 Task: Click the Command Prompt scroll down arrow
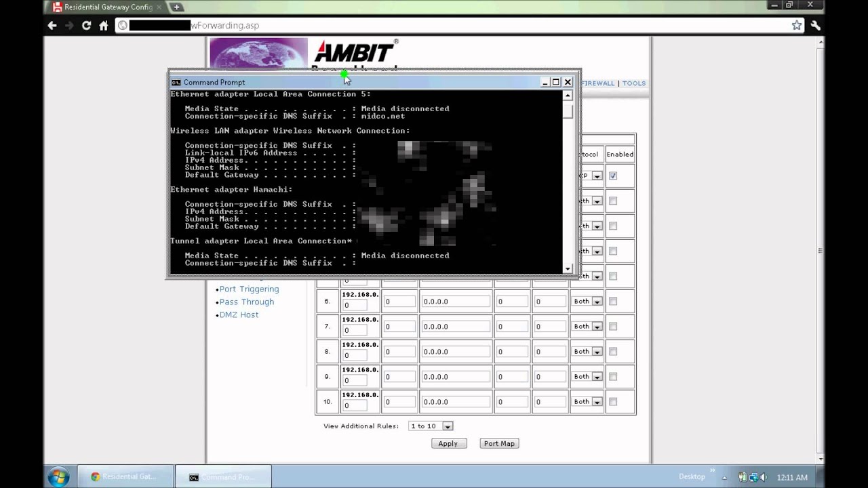pos(568,268)
